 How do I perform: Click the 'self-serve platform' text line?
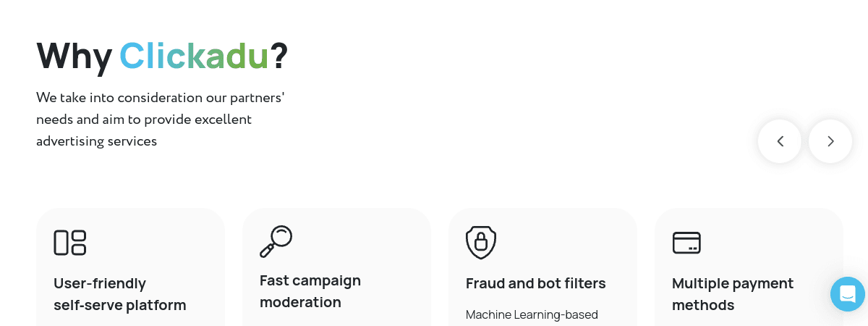[x=120, y=305]
